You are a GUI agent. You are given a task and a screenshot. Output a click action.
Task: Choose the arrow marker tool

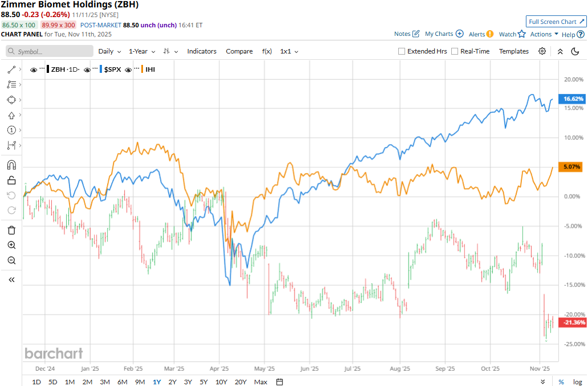point(11,115)
